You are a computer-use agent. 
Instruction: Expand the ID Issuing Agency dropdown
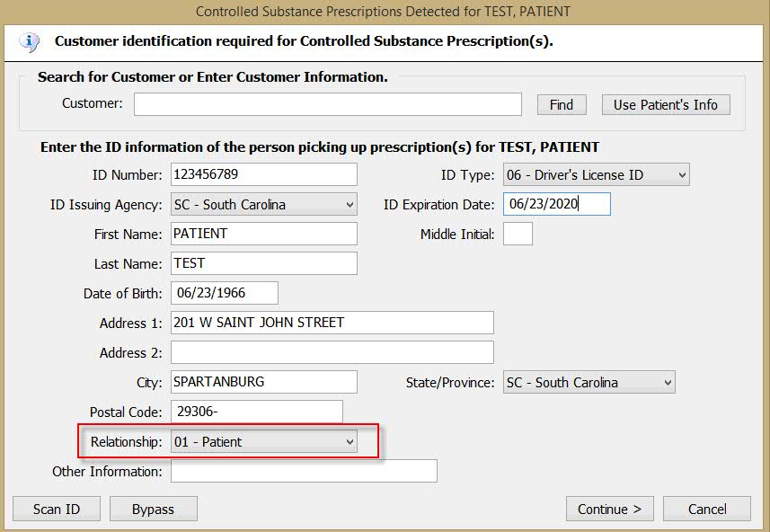264,204
